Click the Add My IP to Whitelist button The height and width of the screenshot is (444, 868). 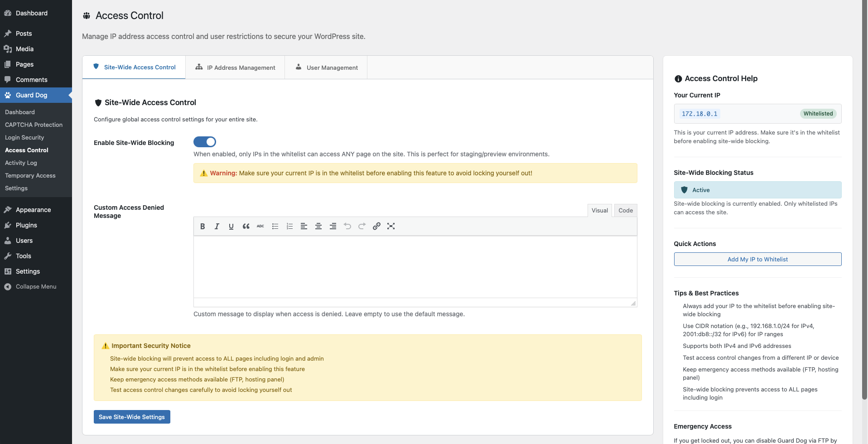pos(757,259)
